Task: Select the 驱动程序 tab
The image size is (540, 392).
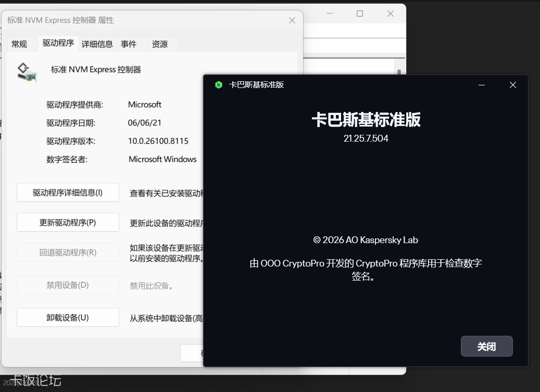Action: tap(58, 43)
